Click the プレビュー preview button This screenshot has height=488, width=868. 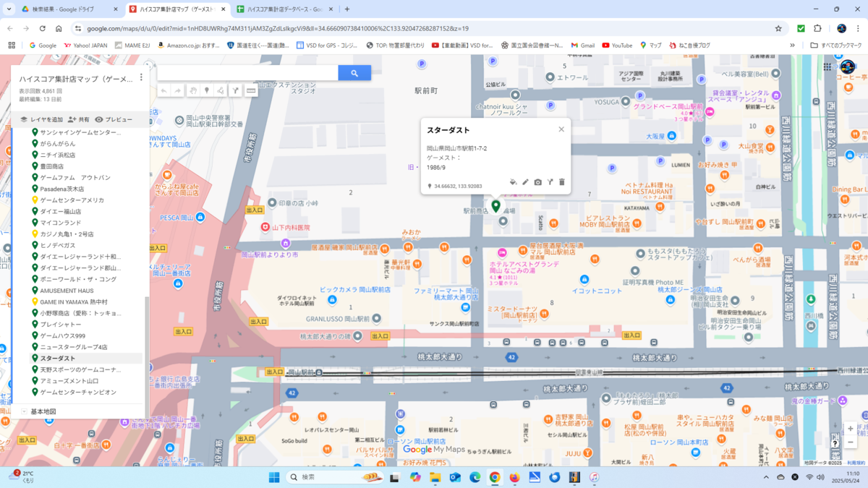point(114,119)
